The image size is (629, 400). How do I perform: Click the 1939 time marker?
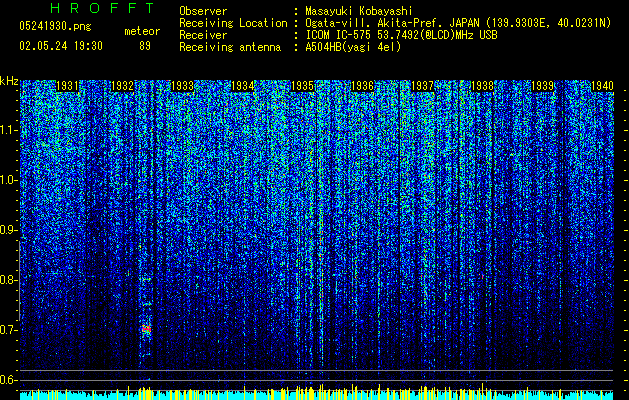[543, 86]
